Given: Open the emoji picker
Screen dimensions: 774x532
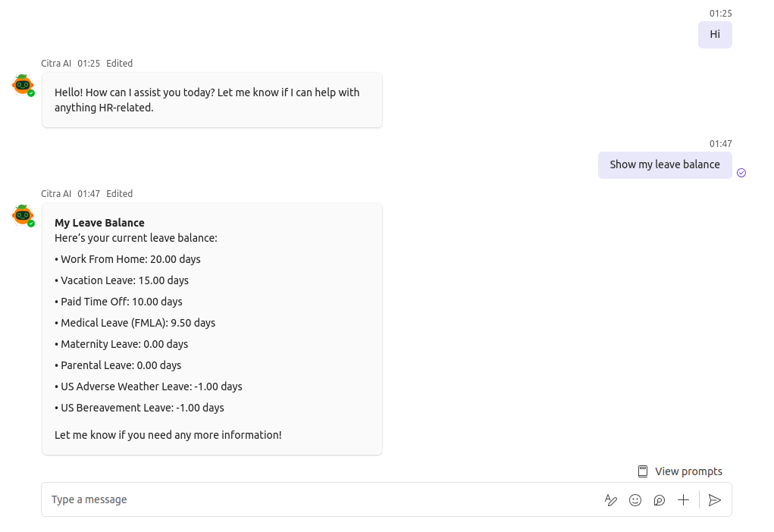Looking at the screenshot, I should coord(635,500).
